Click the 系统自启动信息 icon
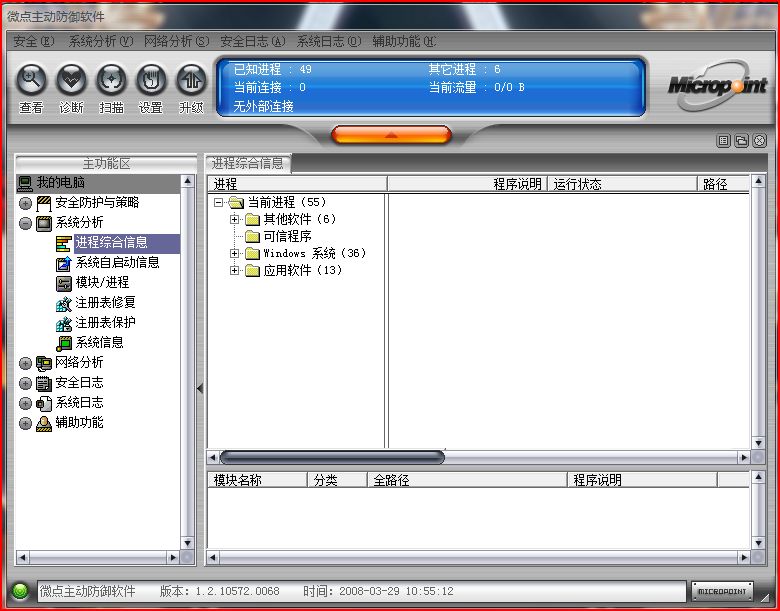The image size is (780, 611). 64,263
